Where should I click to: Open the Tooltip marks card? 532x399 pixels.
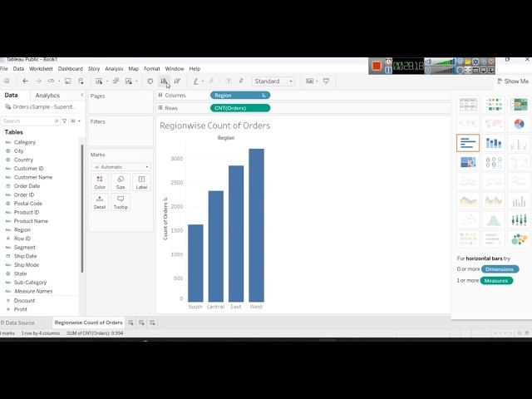(x=121, y=202)
